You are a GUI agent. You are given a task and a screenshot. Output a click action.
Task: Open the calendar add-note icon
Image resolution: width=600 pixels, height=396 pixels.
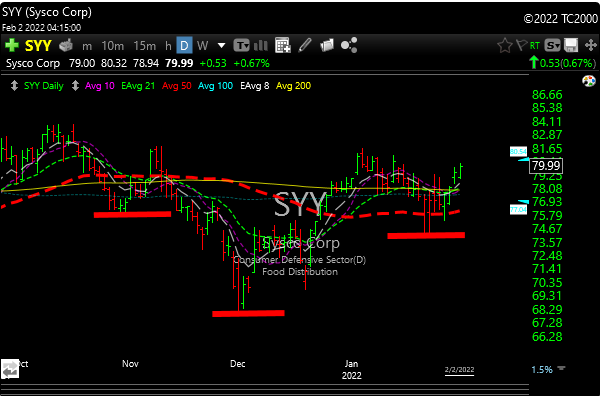click(x=282, y=45)
